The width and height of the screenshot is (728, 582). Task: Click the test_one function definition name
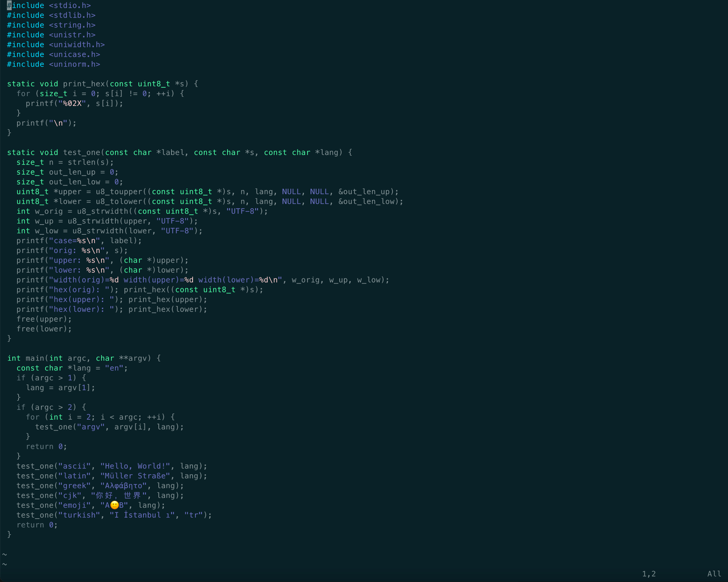82,153
